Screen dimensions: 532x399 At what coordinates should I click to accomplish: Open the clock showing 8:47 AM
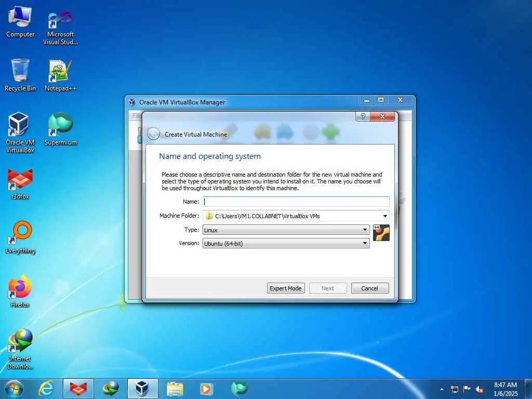(x=506, y=389)
